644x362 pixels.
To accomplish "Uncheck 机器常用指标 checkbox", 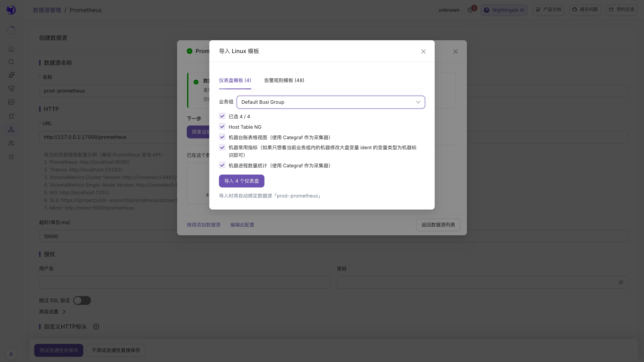I will 222,147.
